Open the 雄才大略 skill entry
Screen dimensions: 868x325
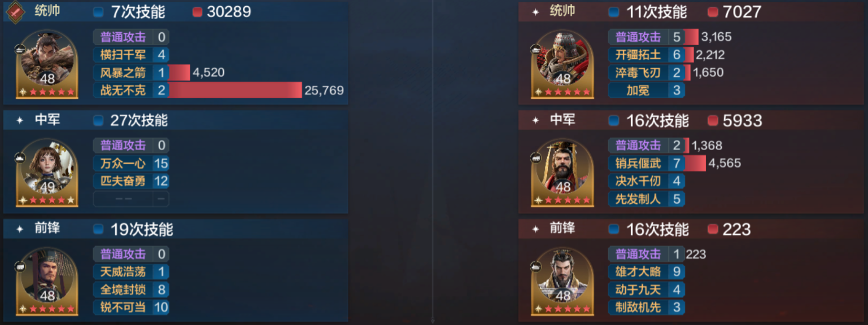click(x=647, y=271)
